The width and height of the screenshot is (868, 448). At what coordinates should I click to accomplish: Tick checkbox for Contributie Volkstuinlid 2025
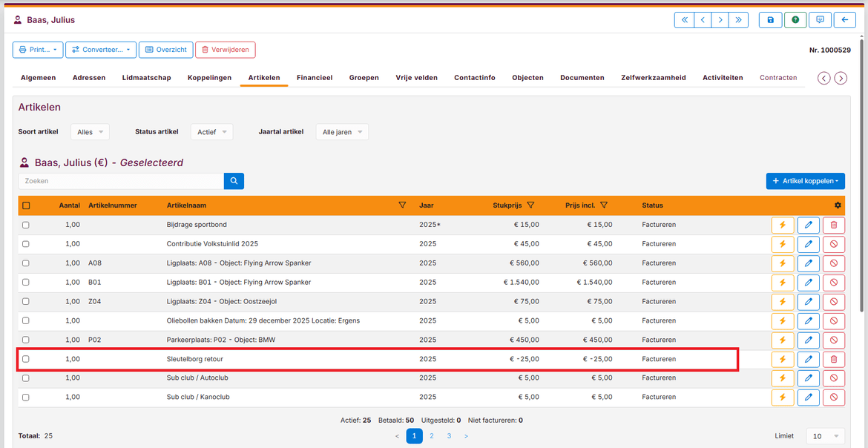(x=26, y=244)
